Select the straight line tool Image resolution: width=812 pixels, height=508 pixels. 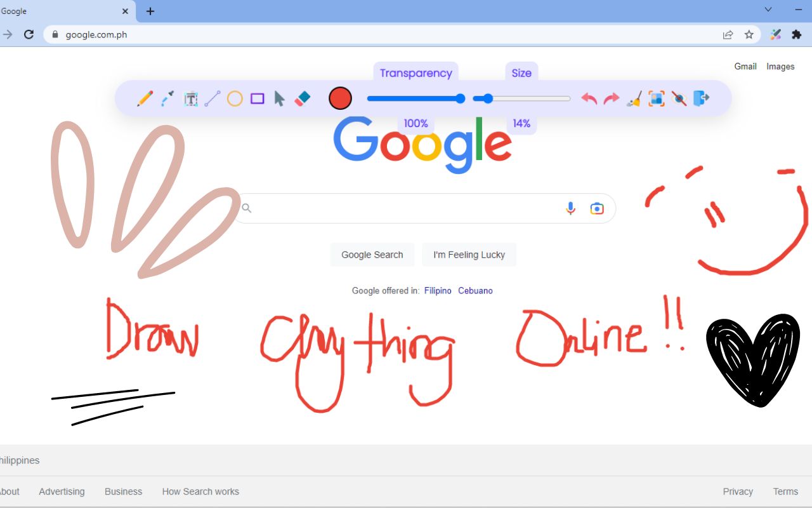point(213,98)
